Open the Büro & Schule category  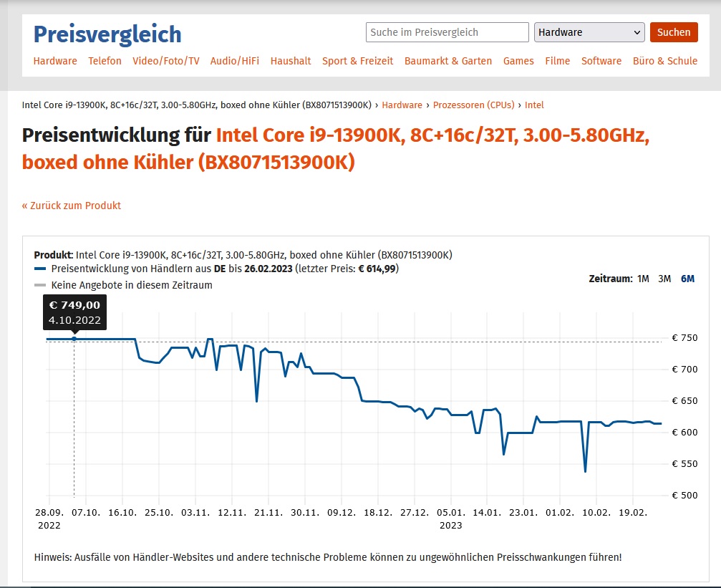[x=664, y=61]
